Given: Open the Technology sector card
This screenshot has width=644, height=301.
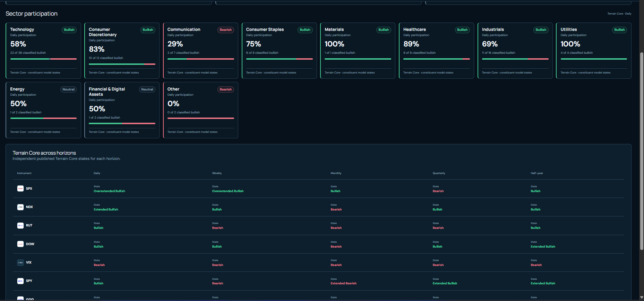Looking at the screenshot, I should point(43,51).
